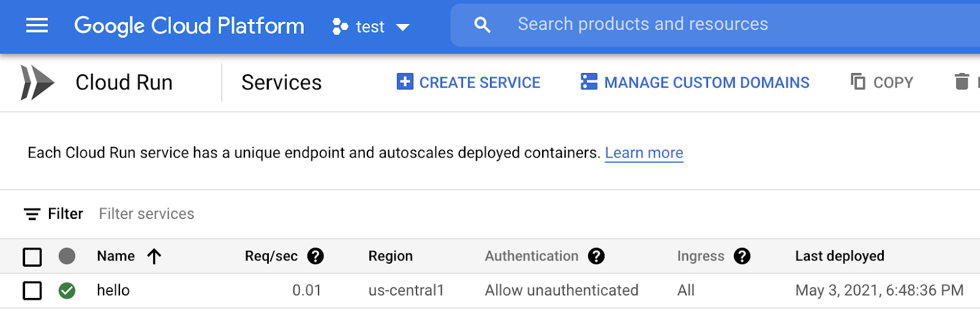
Task: Click the Create Service button
Action: (x=469, y=82)
